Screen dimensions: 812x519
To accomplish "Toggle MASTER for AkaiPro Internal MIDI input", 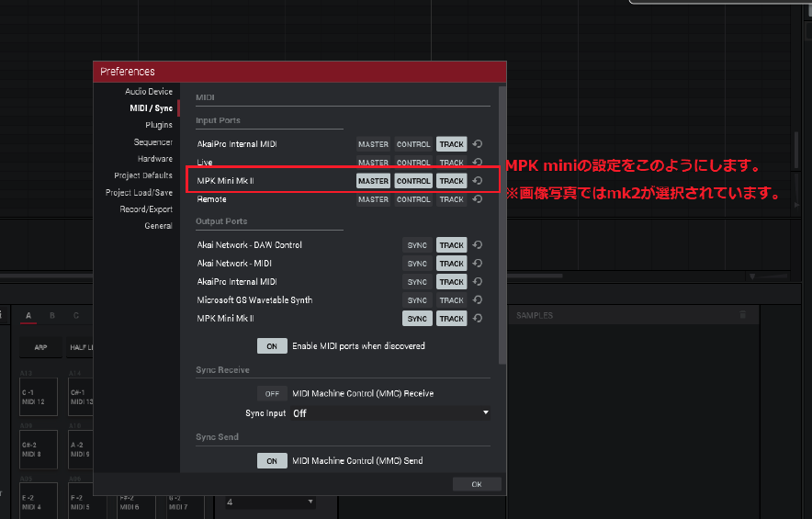I will 373,144.
